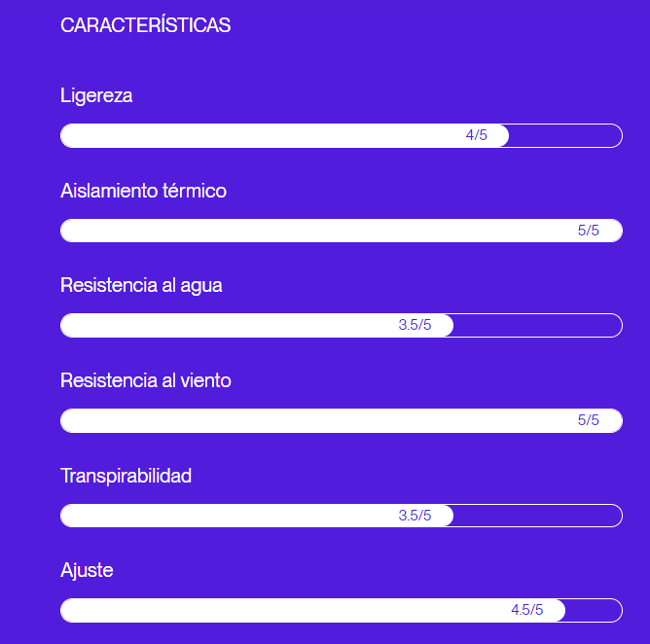This screenshot has width=650, height=644.
Task: Click the 3.5/5 value on Resistencia al agua
Action: click(x=415, y=326)
